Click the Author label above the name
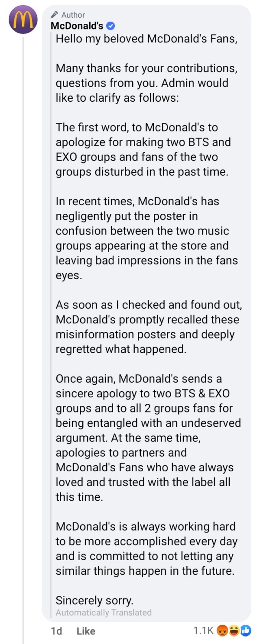 click(73, 15)
